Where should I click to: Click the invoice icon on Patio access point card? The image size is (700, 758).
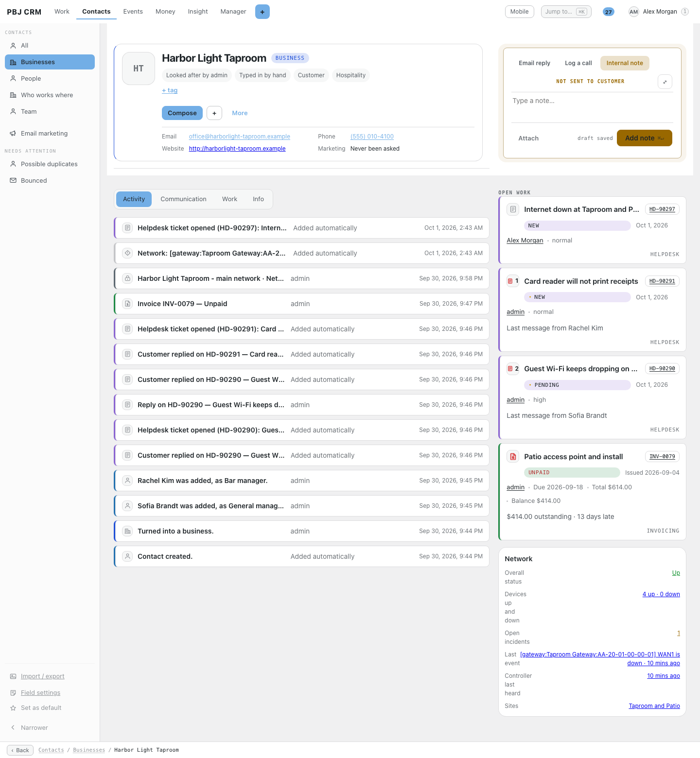click(x=513, y=457)
